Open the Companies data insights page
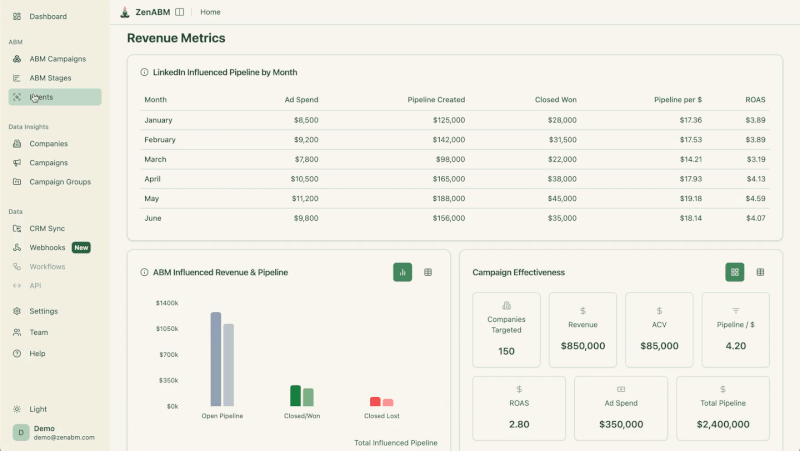 click(48, 144)
